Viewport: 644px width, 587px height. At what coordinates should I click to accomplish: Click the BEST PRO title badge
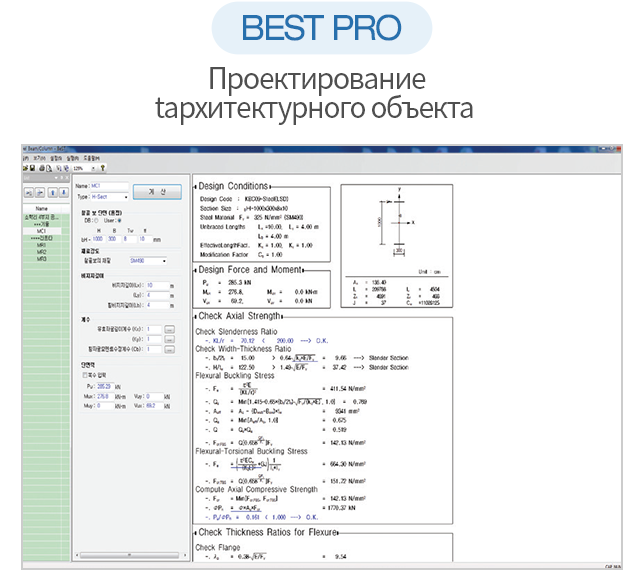(x=322, y=28)
